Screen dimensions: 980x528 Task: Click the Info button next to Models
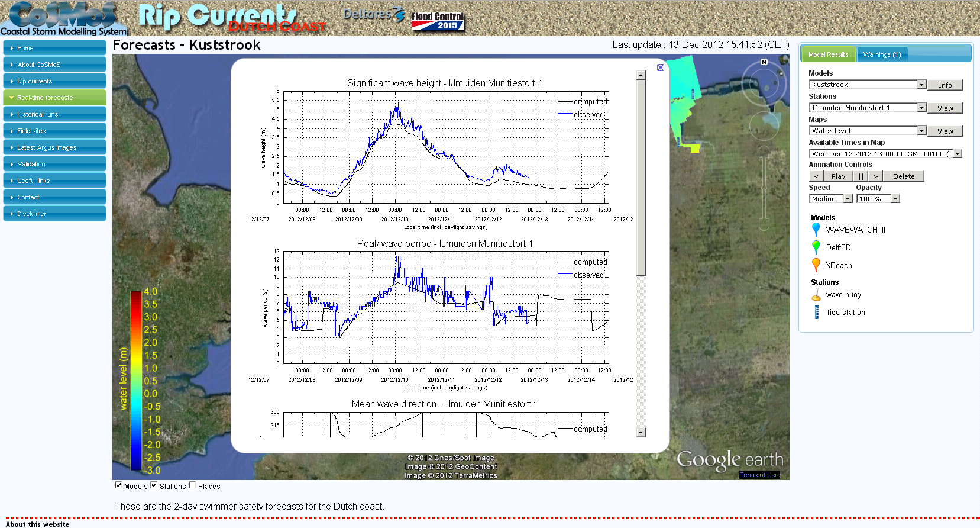point(945,85)
